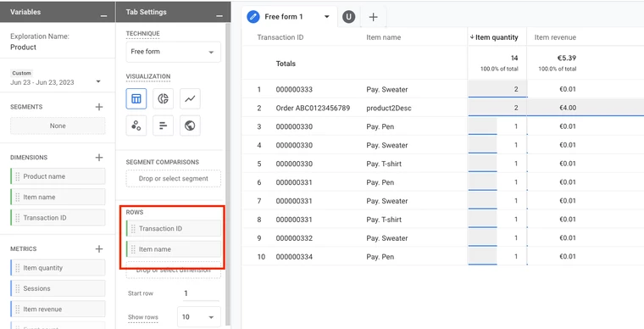Add a new dimension with plus icon

click(99, 158)
